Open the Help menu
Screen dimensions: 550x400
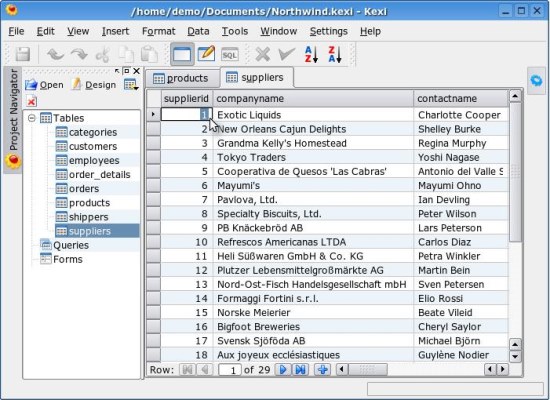[370, 31]
